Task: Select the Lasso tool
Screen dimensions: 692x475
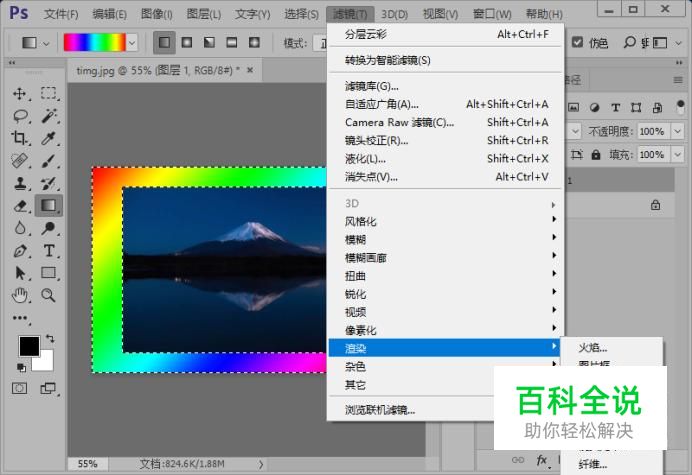Action: [20, 116]
